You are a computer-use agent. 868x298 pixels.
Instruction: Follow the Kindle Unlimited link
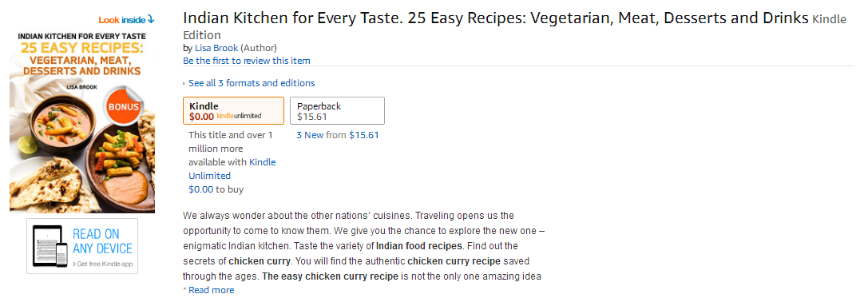point(232,169)
